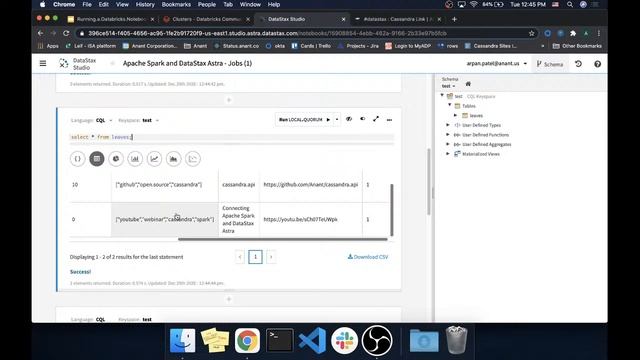Expand User Defined Functions node

448,135
